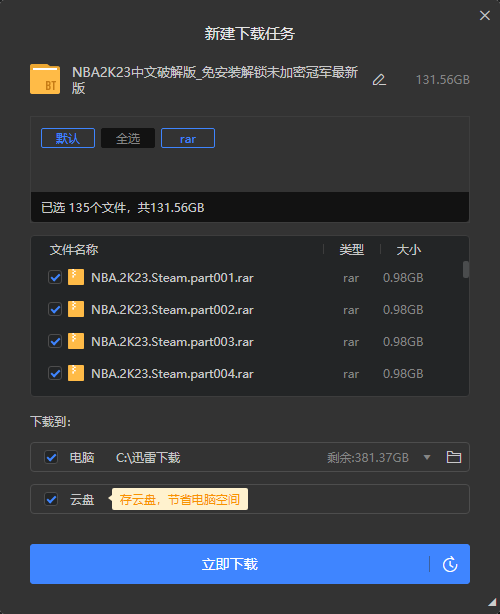Click the scheduled download clock icon

tap(450, 564)
